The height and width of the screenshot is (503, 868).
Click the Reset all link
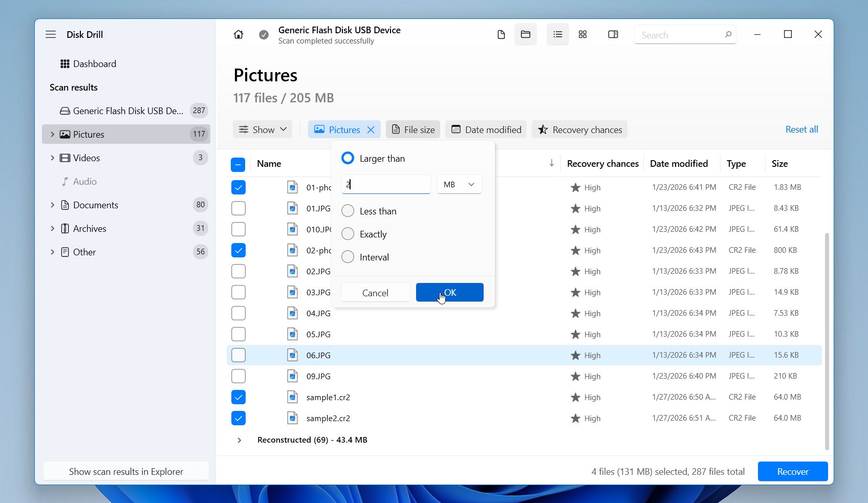coord(801,129)
